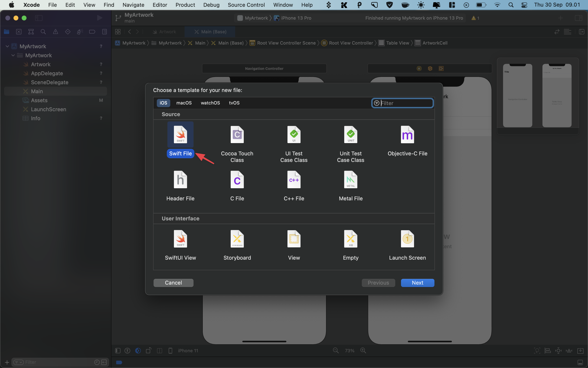This screenshot has width=588, height=368.
Task: Toggle the document outline button
Action: coord(118,350)
